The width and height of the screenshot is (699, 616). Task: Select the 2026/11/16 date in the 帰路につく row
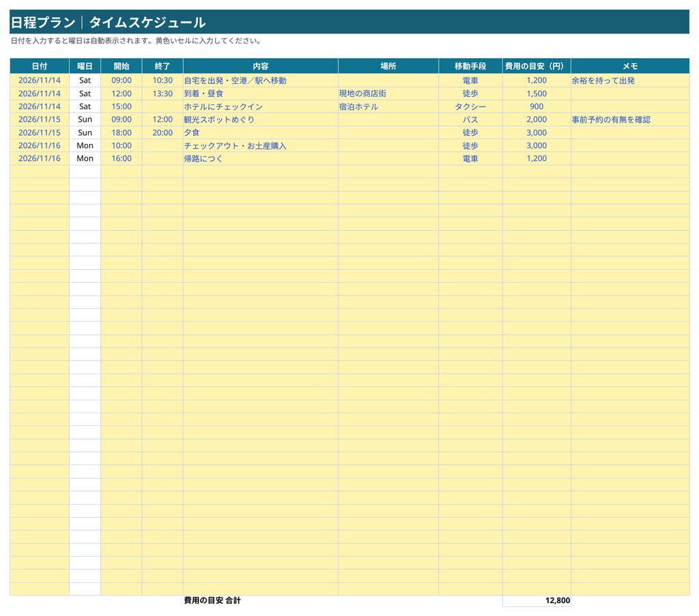[x=39, y=158]
